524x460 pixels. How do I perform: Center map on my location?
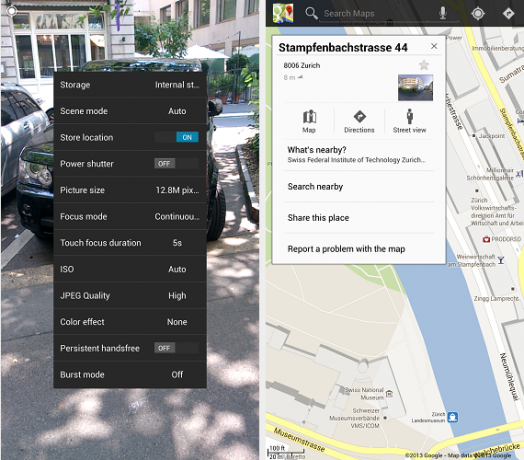click(478, 13)
